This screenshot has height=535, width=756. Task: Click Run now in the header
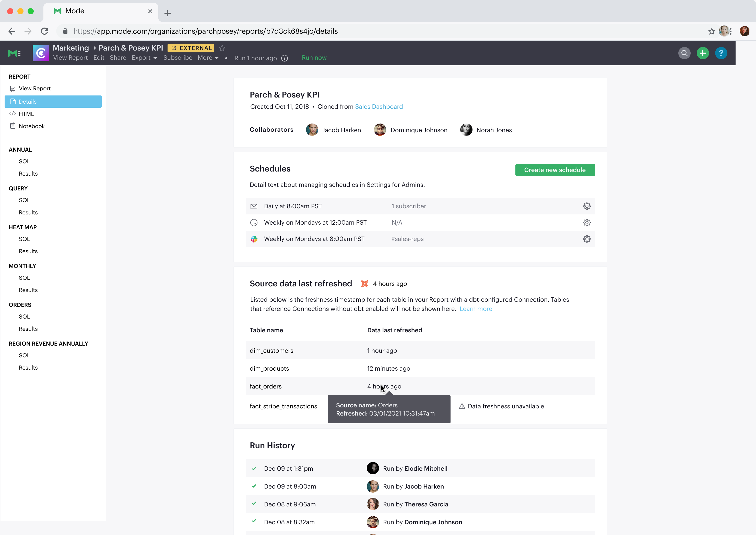click(314, 58)
